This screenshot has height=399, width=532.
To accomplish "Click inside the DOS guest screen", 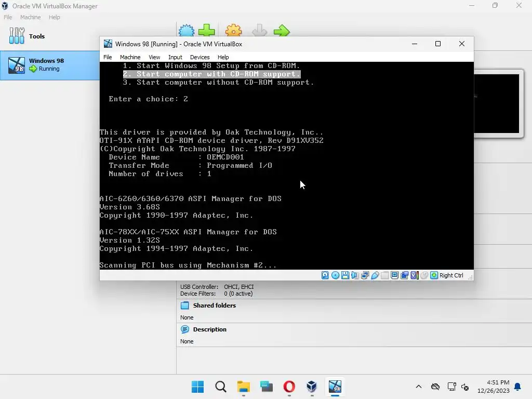I will pos(287,166).
